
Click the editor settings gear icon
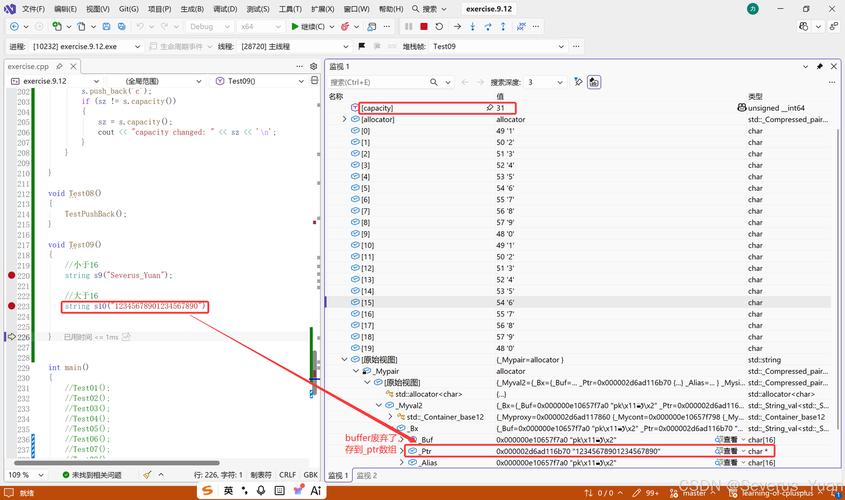click(314, 66)
